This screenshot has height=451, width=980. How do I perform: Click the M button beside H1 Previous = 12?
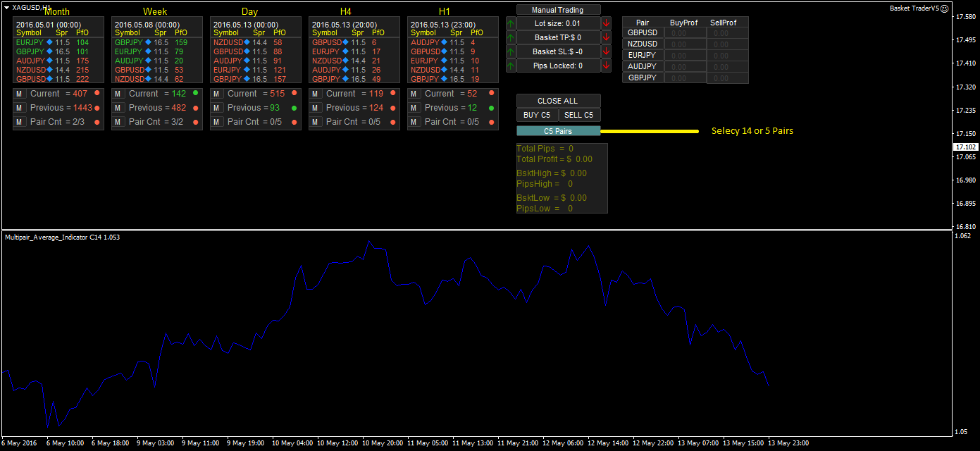click(414, 108)
